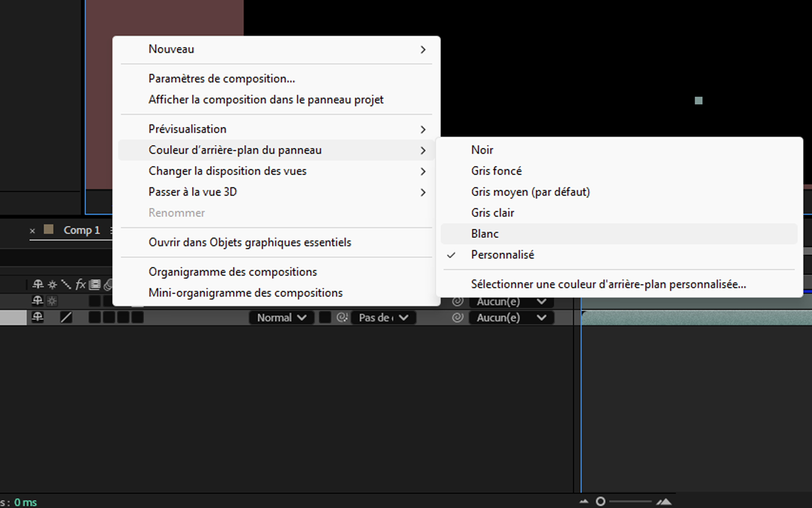Click the timeline zoom out mountain icon
The height and width of the screenshot is (508, 812).
click(x=584, y=501)
